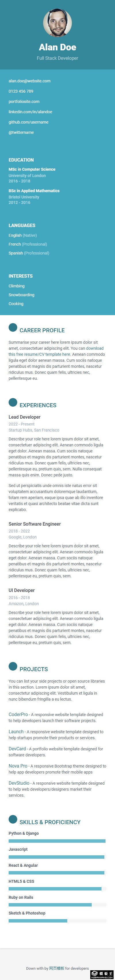Click the Projects section circle icon
The width and height of the screenshot is (115, 980).
[13, 666]
